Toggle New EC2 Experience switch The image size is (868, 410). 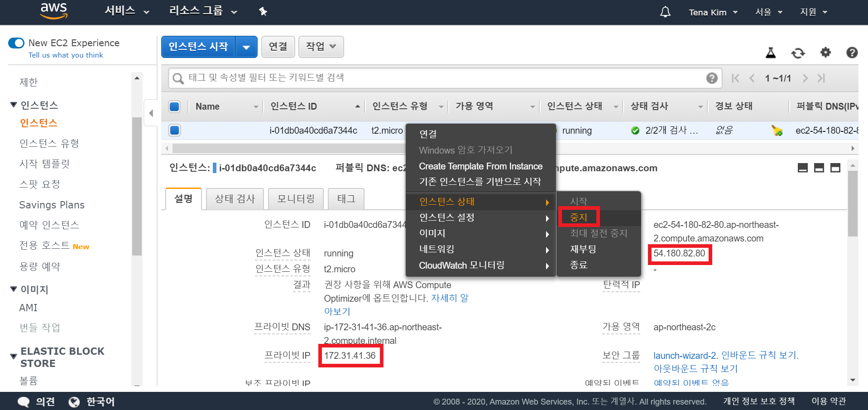[16, 43]
